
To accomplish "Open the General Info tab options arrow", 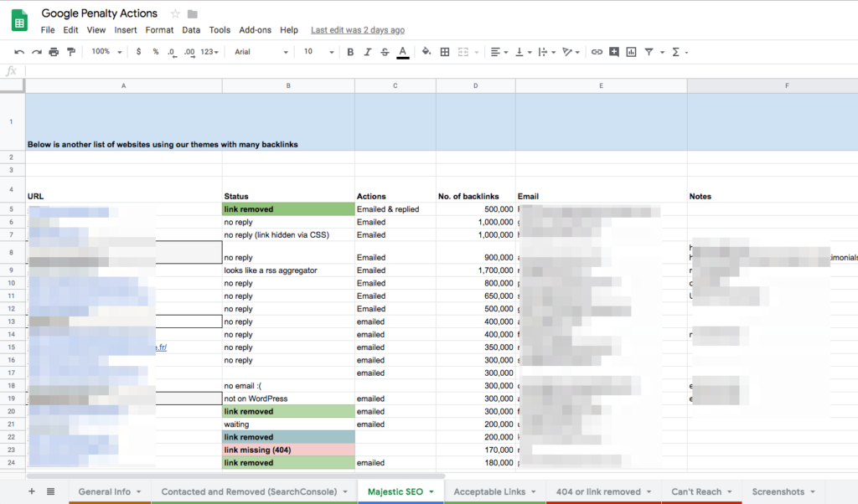I will pyautogui.click(x=138, y=492).
